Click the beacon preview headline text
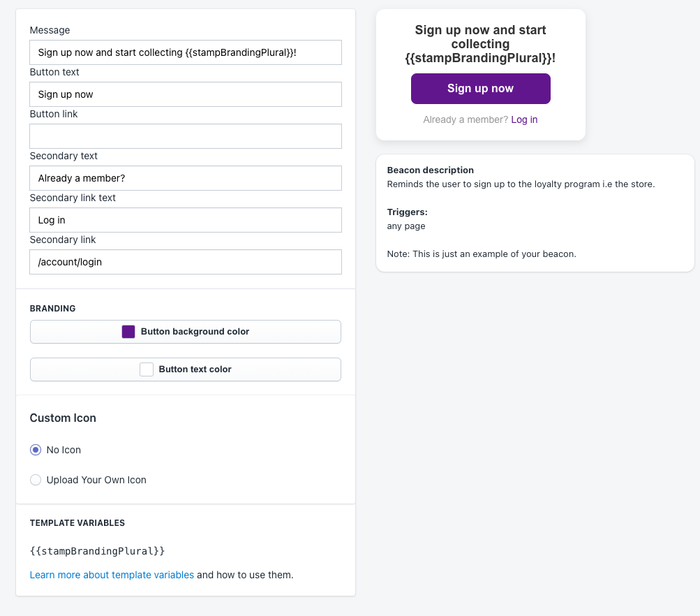The width and height of the screenshot is (700, 616). point(480,44)
